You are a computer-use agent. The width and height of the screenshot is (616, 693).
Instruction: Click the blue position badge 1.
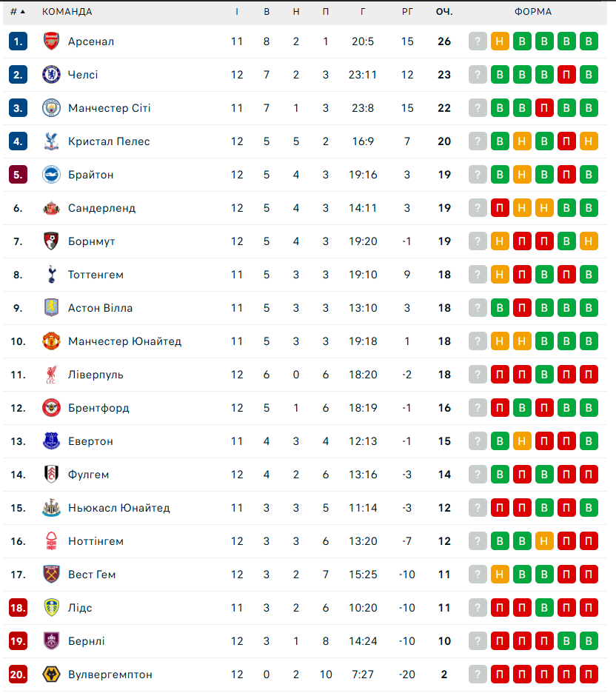18,41
